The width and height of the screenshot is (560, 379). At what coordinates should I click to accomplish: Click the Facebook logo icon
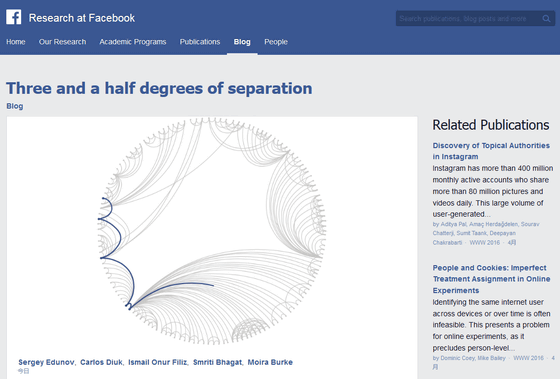(x=14, y=17)
